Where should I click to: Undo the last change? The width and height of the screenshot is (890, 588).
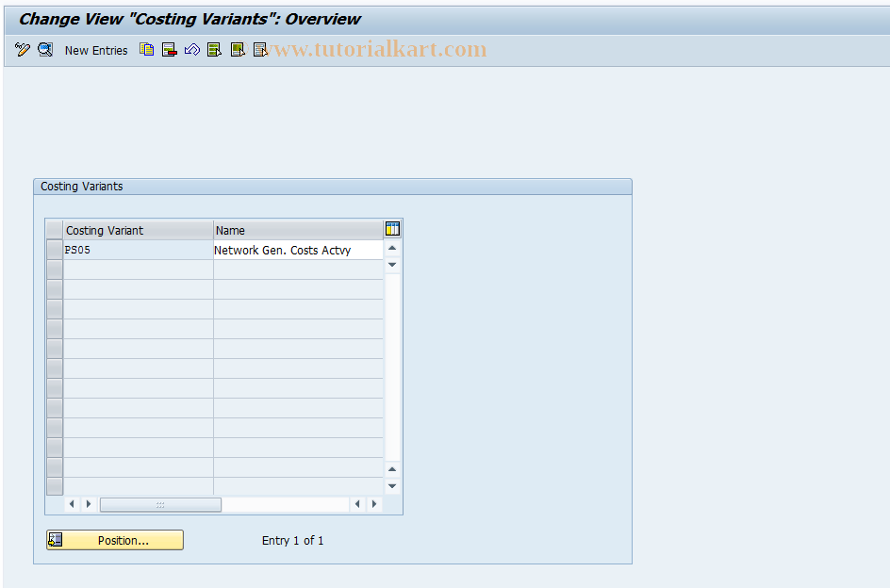pos(191,50)
